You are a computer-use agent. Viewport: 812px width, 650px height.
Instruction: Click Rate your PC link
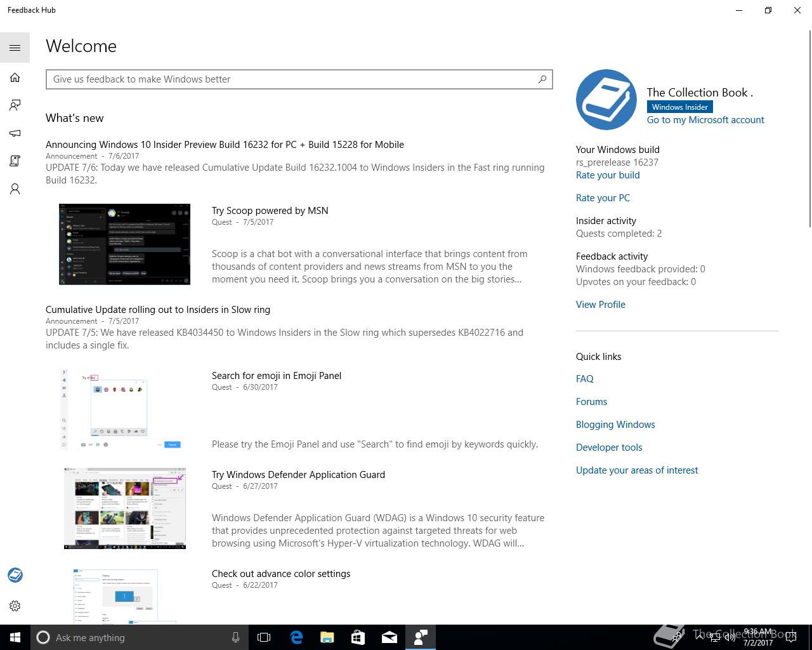tap(603, 198)
